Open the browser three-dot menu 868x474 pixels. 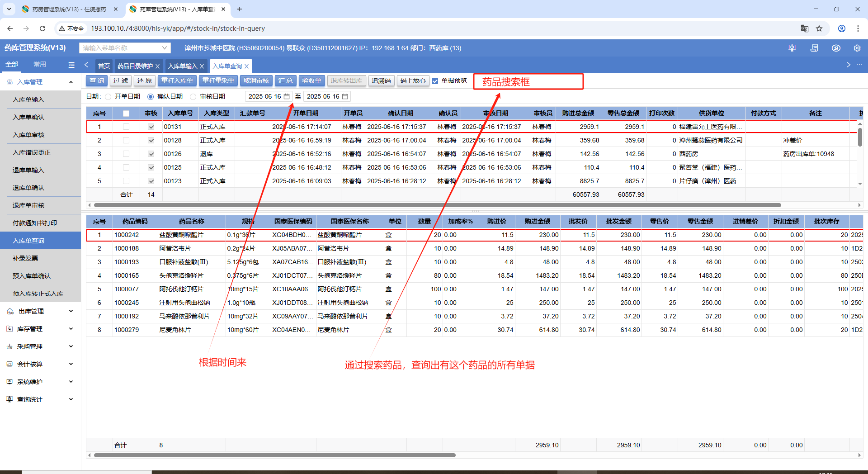coord(858,28)
